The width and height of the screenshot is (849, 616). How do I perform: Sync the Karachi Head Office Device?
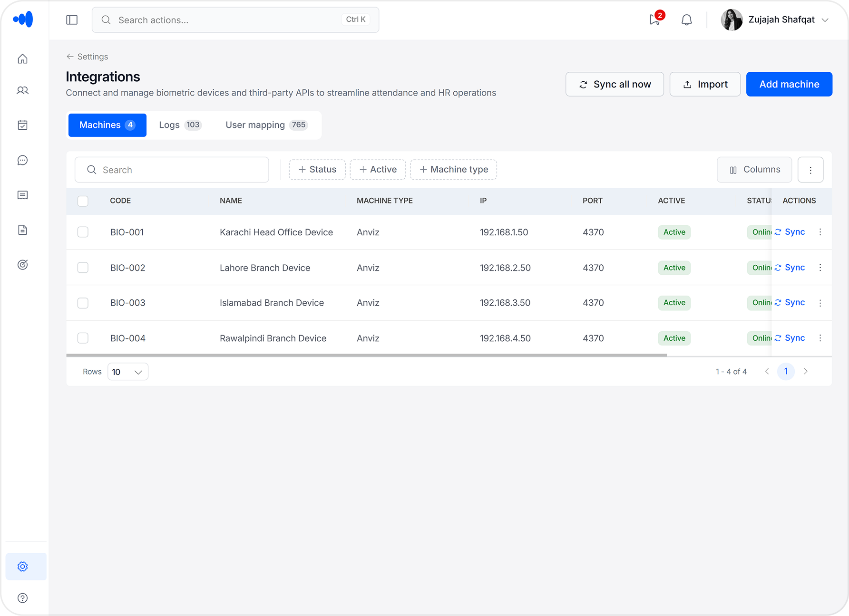790,232
